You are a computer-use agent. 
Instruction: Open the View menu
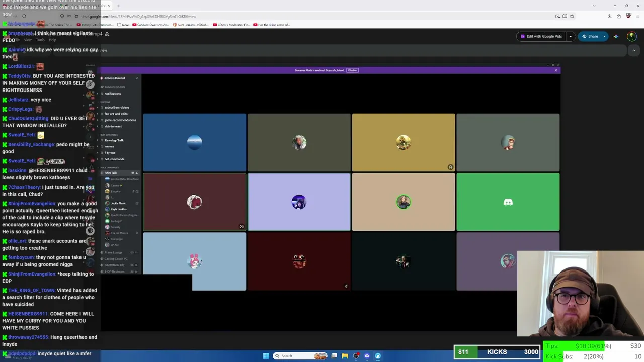point(28,40)
